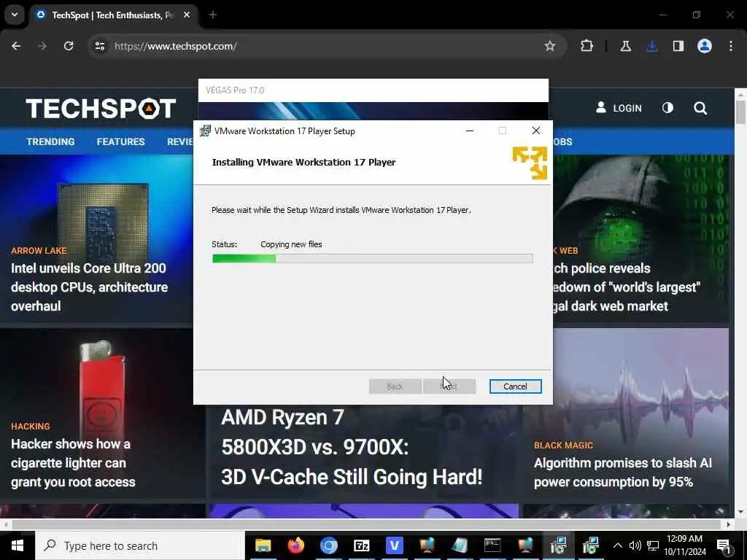Click the horizontal page scrollbar
This screenshot has width=747, height=560.
coord(366,524)
